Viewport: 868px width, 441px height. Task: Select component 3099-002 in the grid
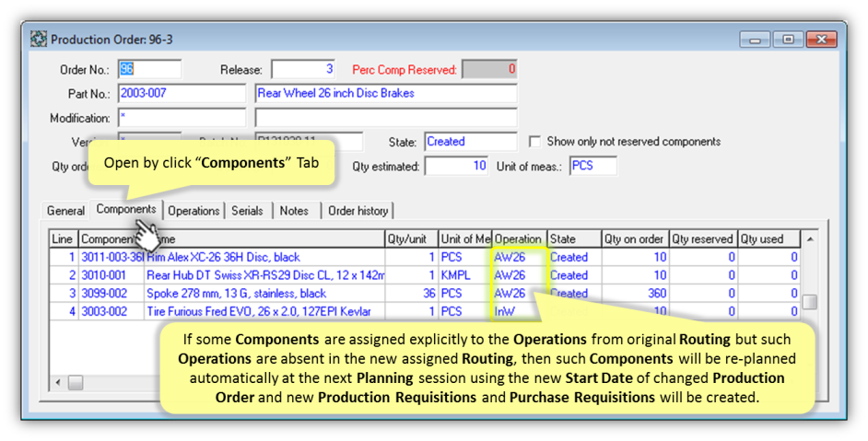click(x=111, y=294)
